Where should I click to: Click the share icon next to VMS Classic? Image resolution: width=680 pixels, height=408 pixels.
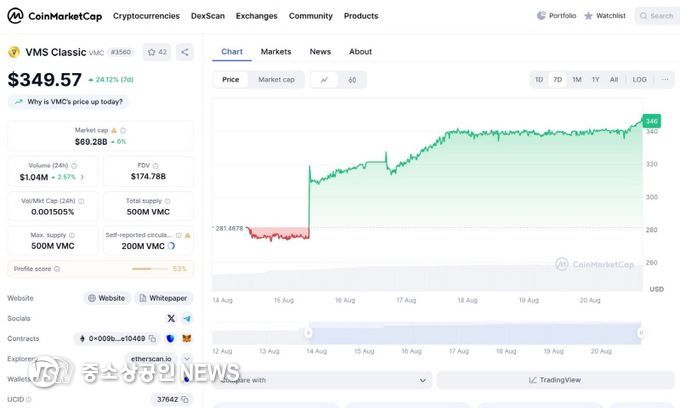tap(185, 52)
